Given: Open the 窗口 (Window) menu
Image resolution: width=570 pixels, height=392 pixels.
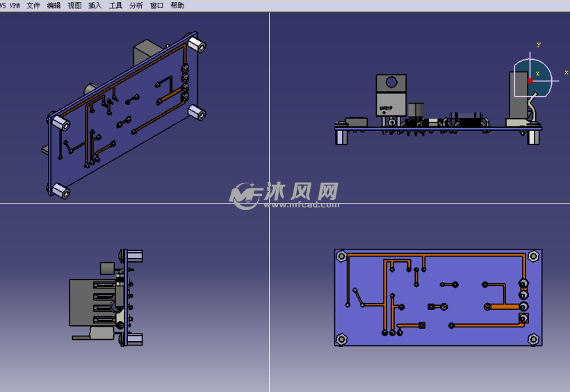Looking at the screenshot, I should [156, 6].
